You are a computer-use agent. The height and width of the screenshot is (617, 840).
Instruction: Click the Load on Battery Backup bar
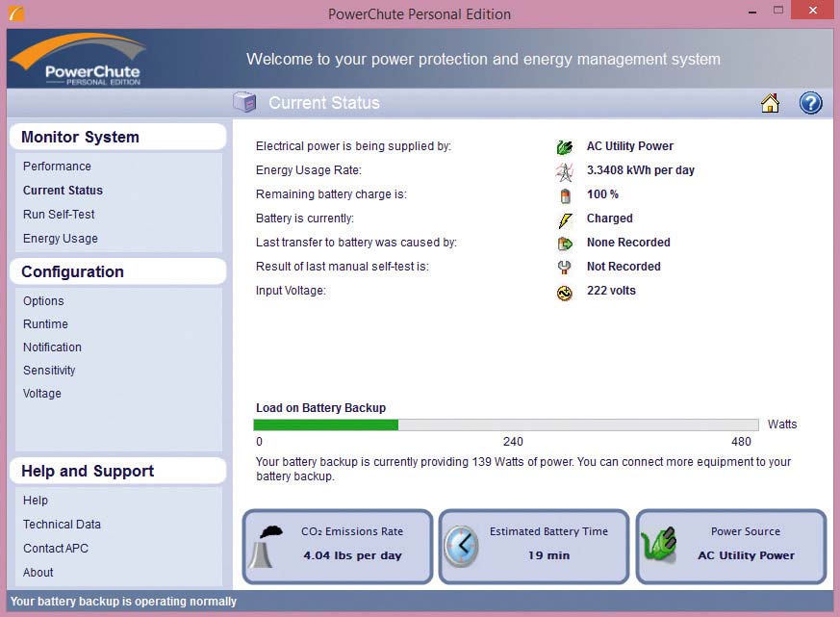[x=506, y=425]
